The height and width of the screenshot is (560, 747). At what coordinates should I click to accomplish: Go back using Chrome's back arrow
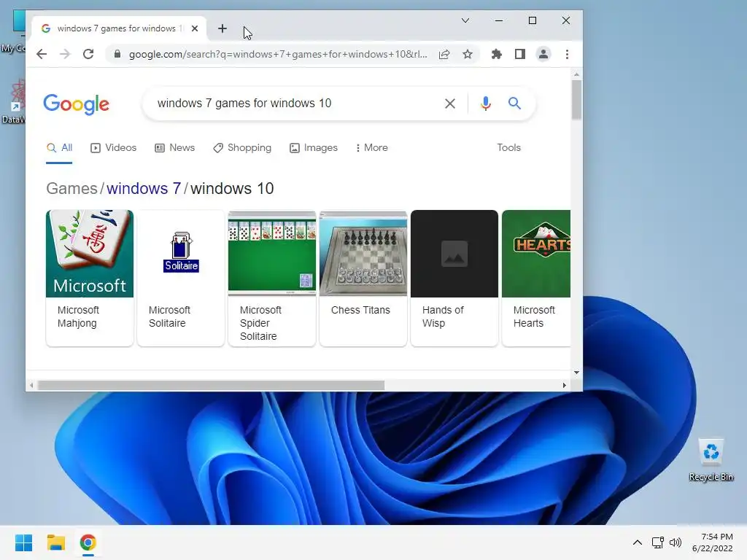pos(42,54)
